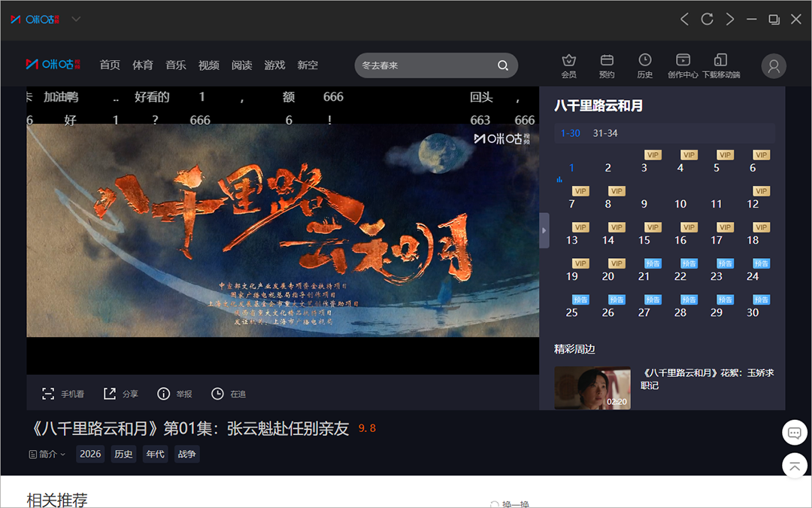Click VIP badge above episode 4
812x508 pixels.
tap(689, 155)
